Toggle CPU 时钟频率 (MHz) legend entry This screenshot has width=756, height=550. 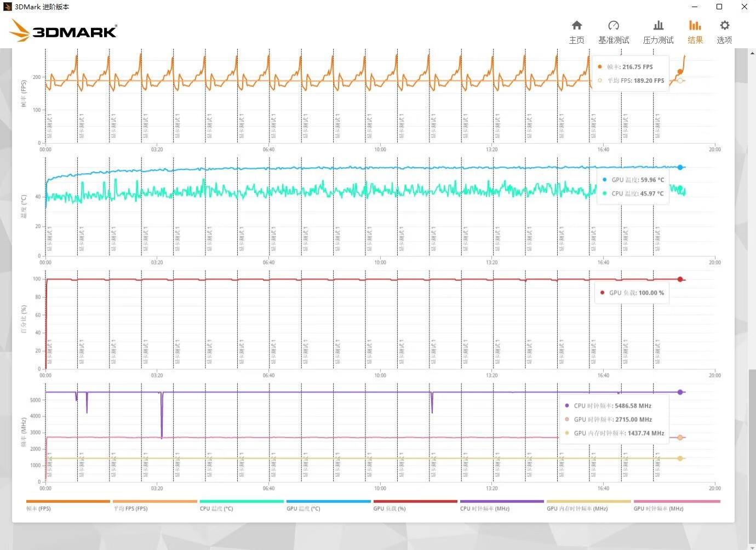click(x=502, y=505)
